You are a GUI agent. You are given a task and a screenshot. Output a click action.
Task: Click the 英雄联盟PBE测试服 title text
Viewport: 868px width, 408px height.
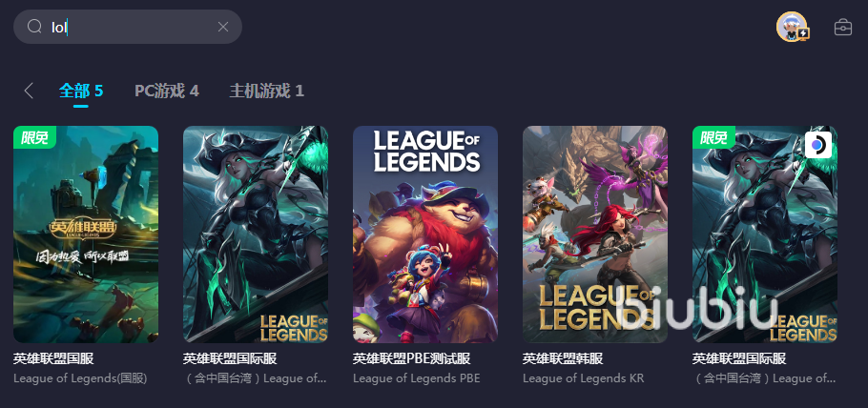click(x=411, y=358)
